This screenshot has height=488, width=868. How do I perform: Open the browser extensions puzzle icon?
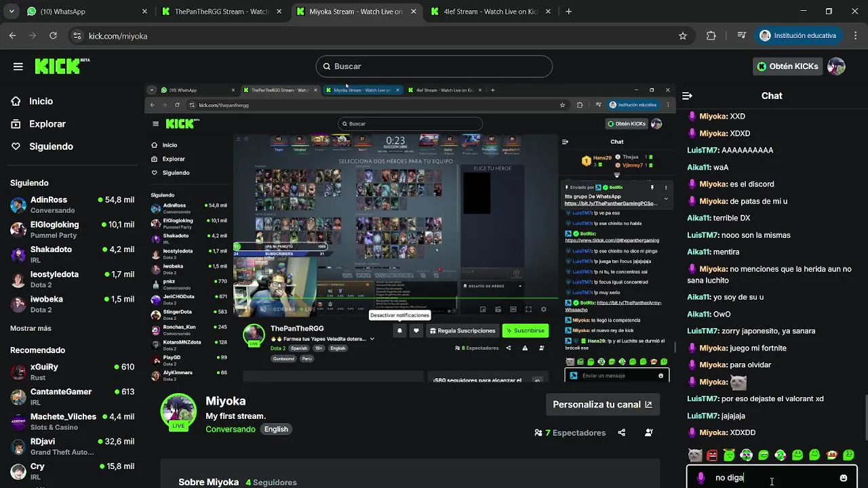pos(711,36)
